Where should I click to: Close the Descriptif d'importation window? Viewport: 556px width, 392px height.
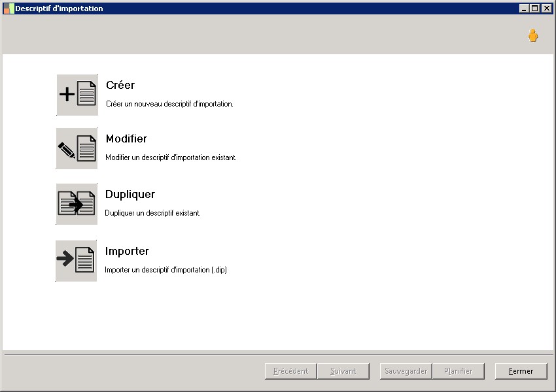(546, 8)
